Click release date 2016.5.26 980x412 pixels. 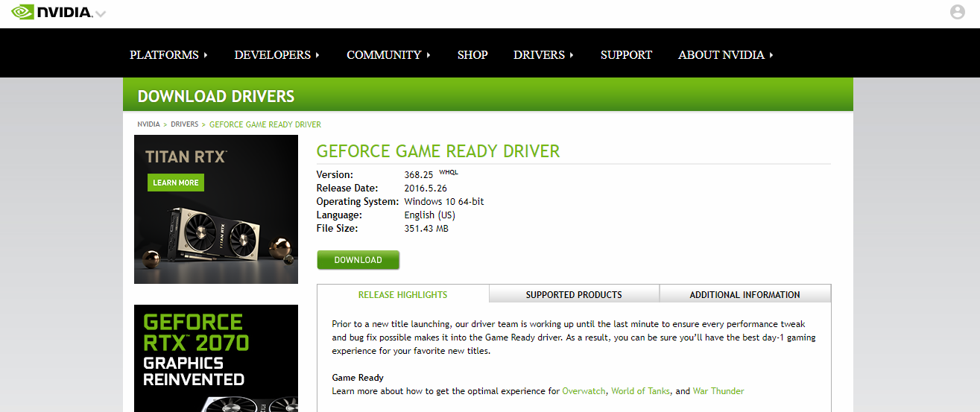click(x=426, y=188)
